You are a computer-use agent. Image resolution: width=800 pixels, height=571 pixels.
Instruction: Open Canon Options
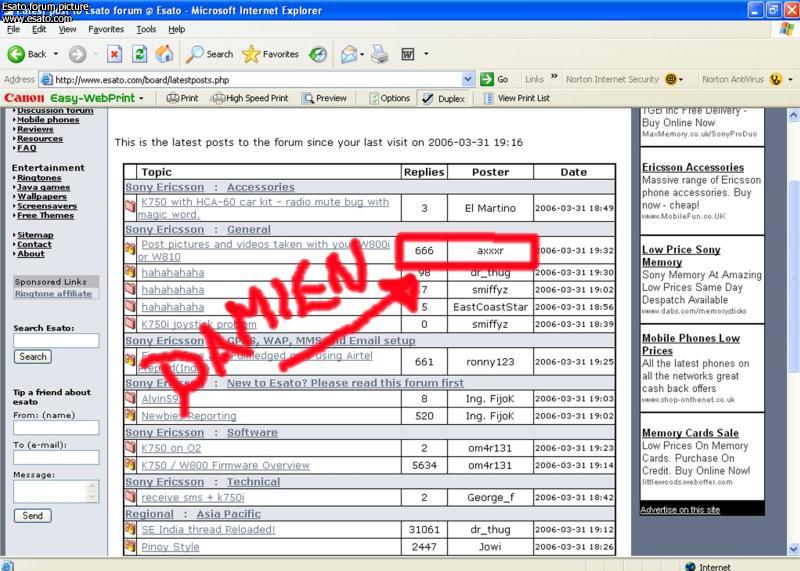coord(390,98)
